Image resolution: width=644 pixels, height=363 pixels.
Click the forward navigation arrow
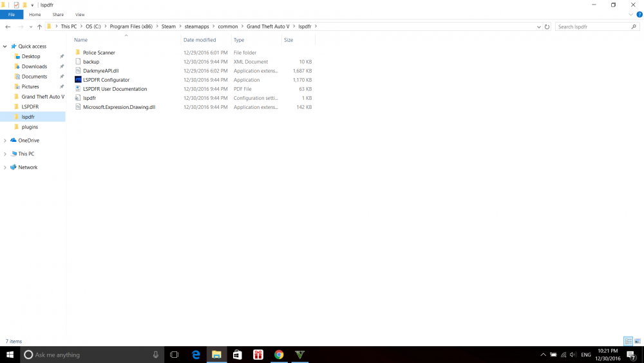click(x=21, y=26)
